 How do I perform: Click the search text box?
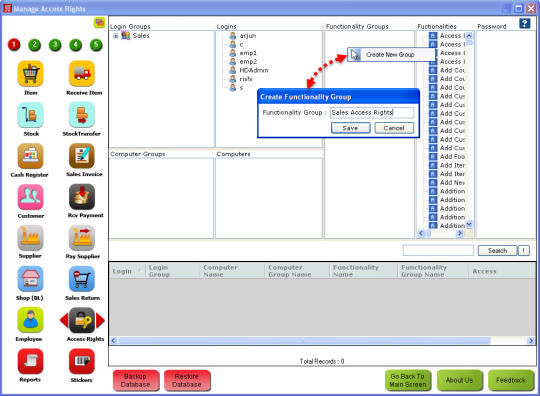[438, 250]
